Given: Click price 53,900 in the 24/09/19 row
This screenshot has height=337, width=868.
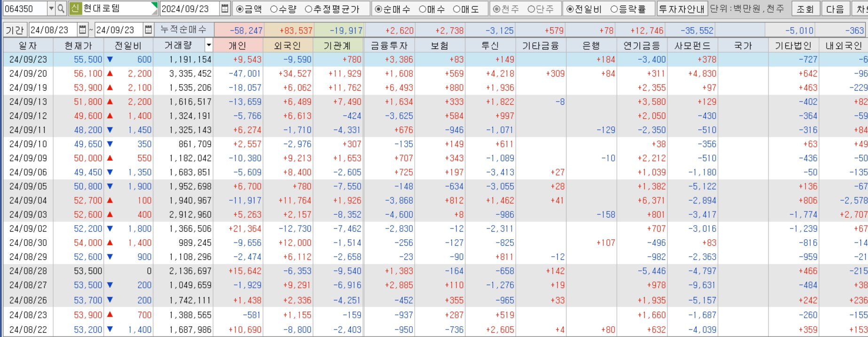Looking at the screenshot, I should [x=88, y=88].
